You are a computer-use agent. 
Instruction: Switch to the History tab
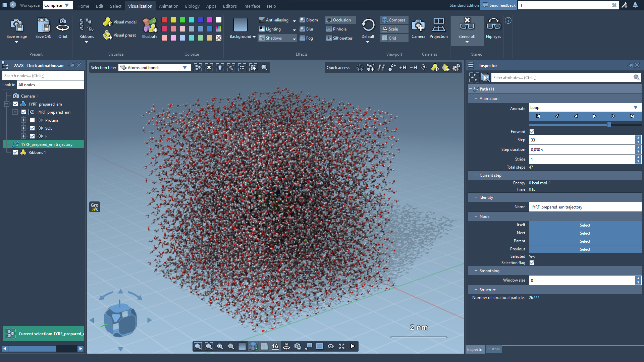493,349
